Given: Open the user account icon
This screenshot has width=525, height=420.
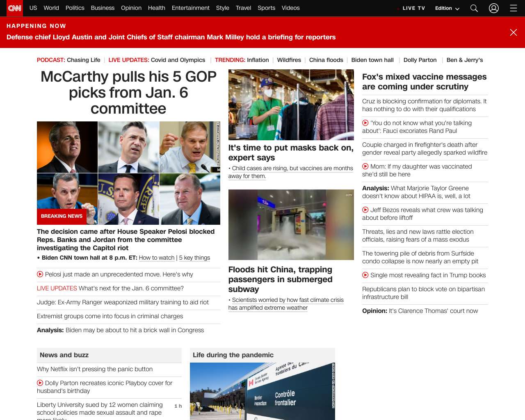Looking at the screenshot, I should tap(494, 8).
